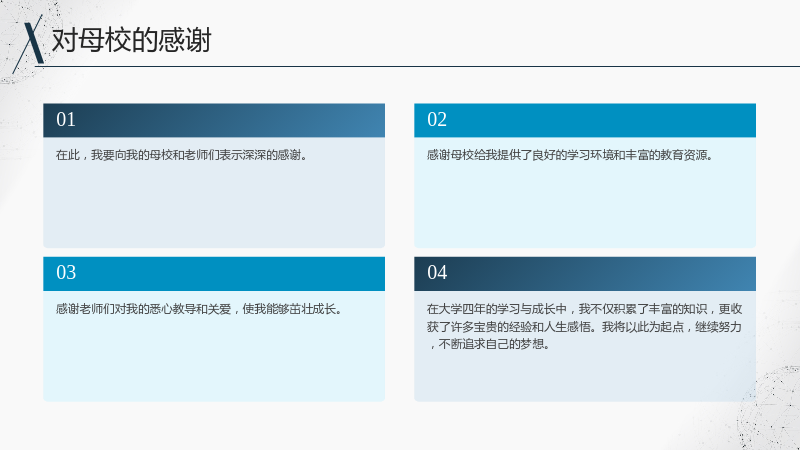Image resolution: width=800 pixels, height=450 pixels.
Task: Select the X logo beside the title
Action: coord(29,43)
